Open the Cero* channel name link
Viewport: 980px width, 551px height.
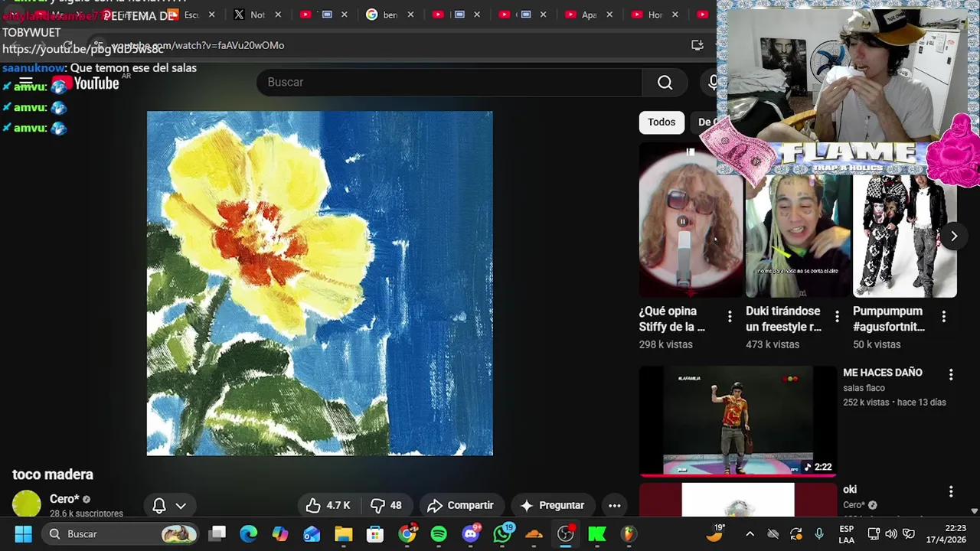point(64,499)
